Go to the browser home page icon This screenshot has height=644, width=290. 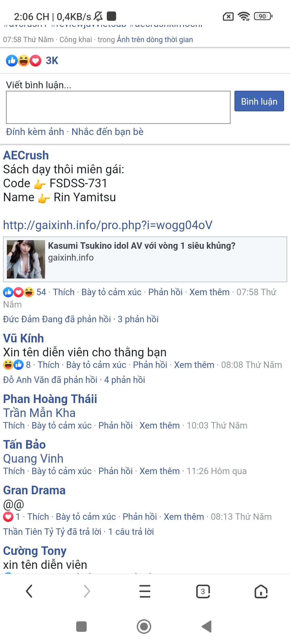coord(261,591)
